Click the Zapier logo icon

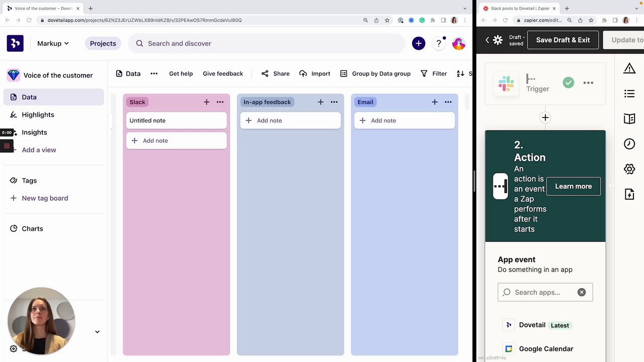498,40
